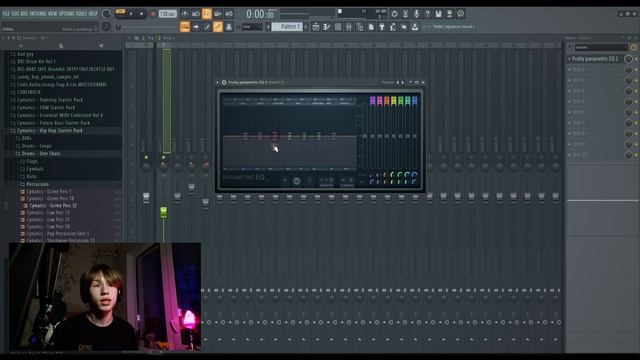Open the Mixer view icon
The width and height of the screenshot is (640, 360).
[x=349, y=27]
